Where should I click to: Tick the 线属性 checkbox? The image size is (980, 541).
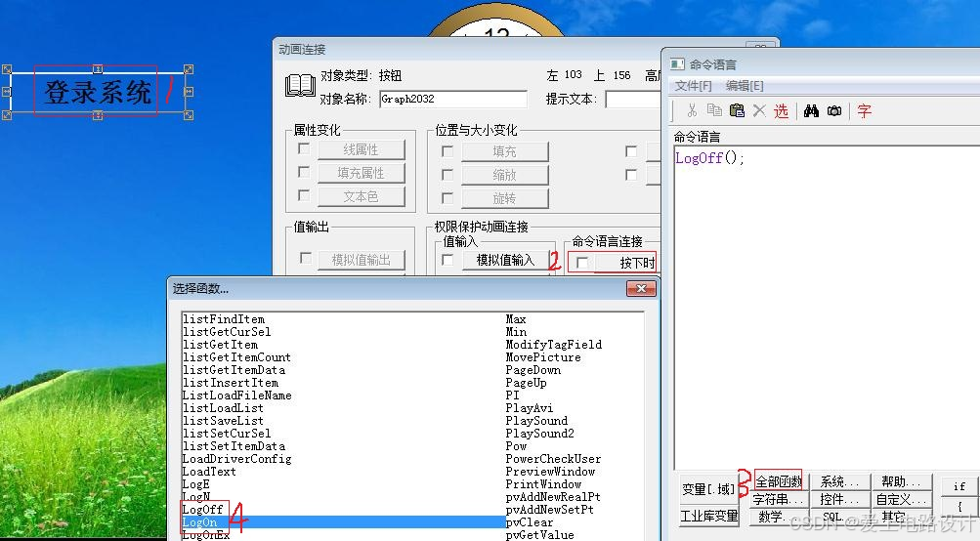click(x=304, y=148)
